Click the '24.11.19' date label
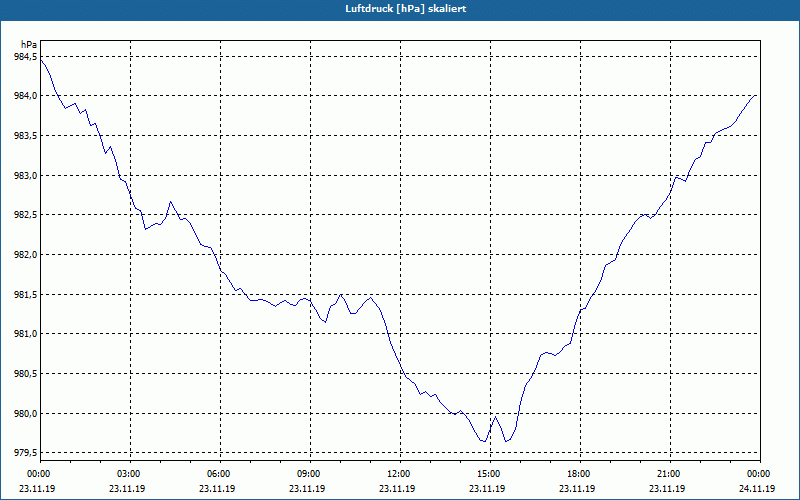This screenshot has height=500, width=800. pyautogui.click(x=757, y=488)
